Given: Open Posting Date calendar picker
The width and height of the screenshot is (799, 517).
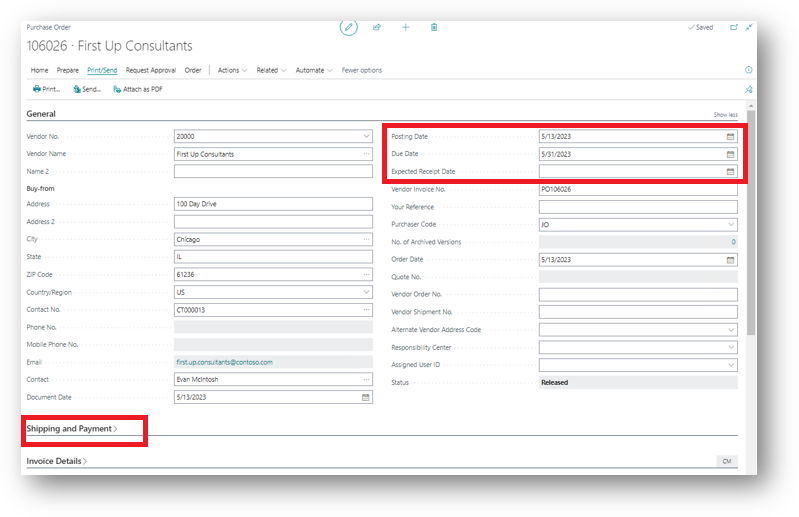Looking at the screenshot, I should (x=730, y=137).
